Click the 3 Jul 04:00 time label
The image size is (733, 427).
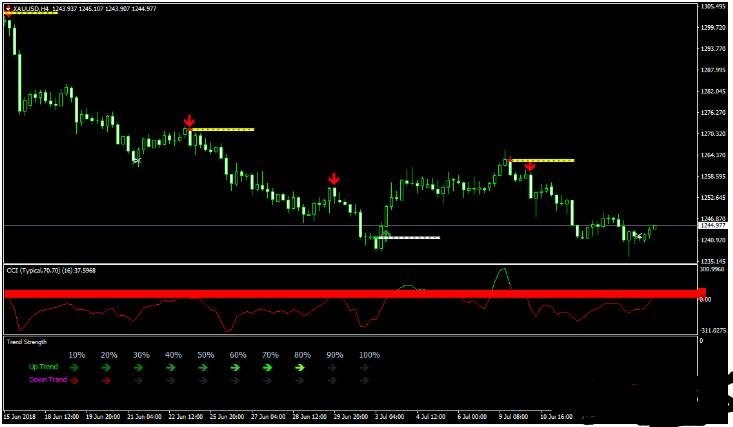click(x=389, y=416)
